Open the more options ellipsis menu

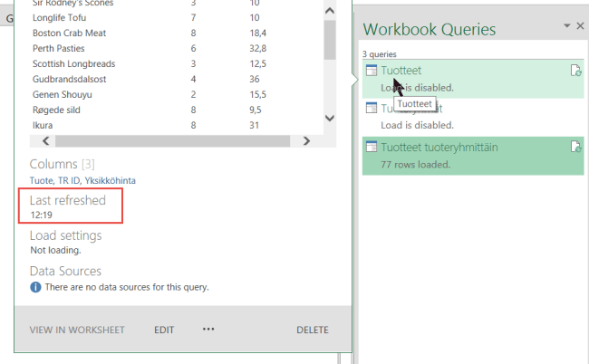[208, 330]
